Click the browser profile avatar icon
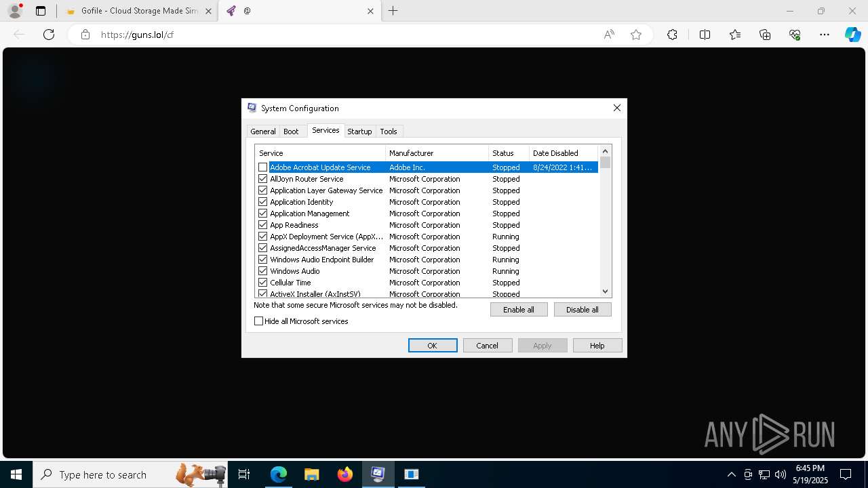This screenshot has height=488, width=868. [x=14, y=11]
